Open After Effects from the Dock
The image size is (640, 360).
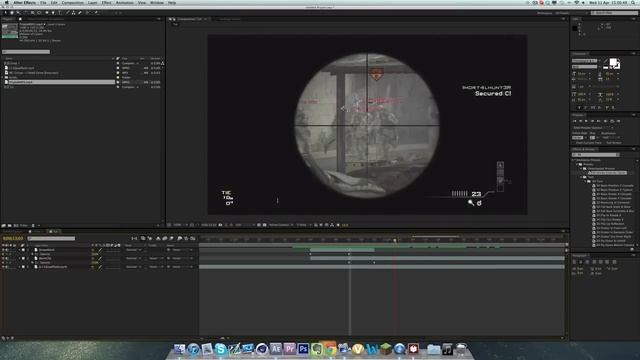[x=276, y=349]
